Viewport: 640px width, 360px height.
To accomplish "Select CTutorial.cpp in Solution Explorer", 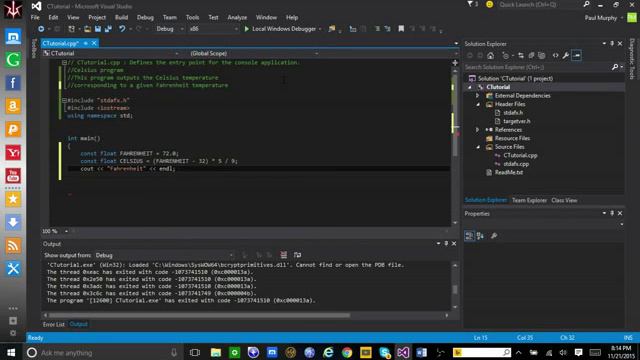I will click(x=520, y=156).
